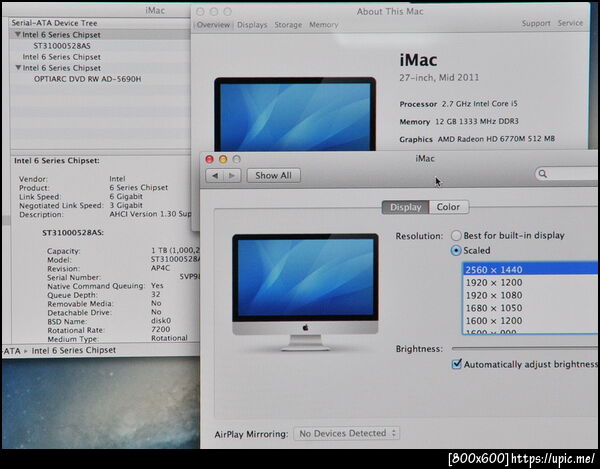This screenshot has height=469, width=600.
Task: Select 1920 × 1200 resolution
Action: [x=530, y=283]
